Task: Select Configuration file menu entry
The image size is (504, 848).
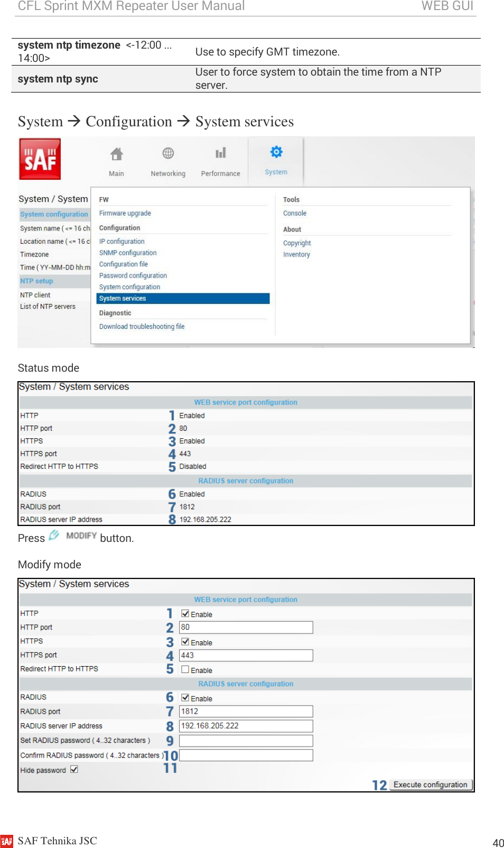Action: pyautogui.click(x=123, y=264)
